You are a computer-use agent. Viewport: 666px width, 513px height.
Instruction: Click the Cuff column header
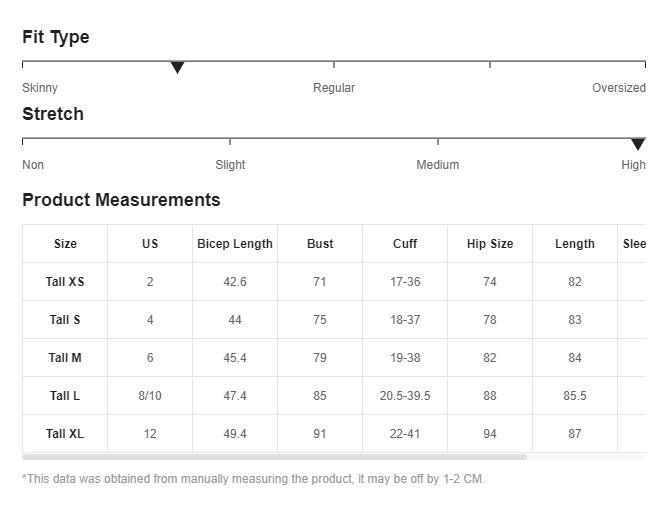click(405, 244)
